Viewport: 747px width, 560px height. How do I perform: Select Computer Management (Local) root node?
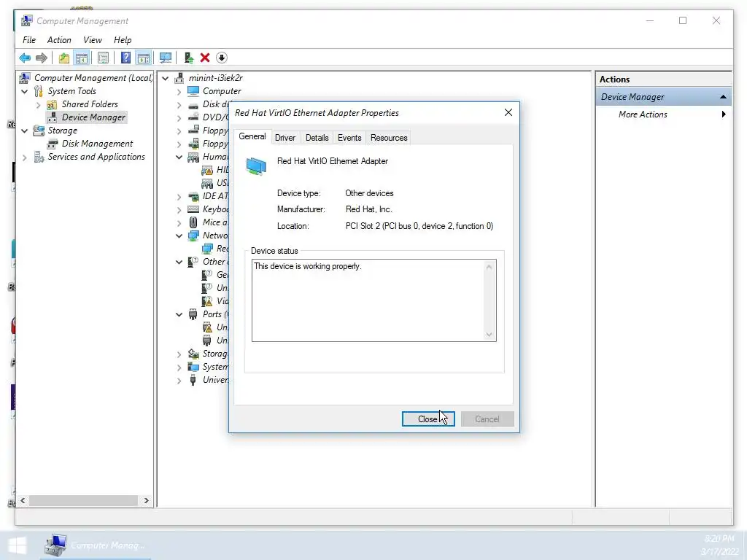(93, 77)
